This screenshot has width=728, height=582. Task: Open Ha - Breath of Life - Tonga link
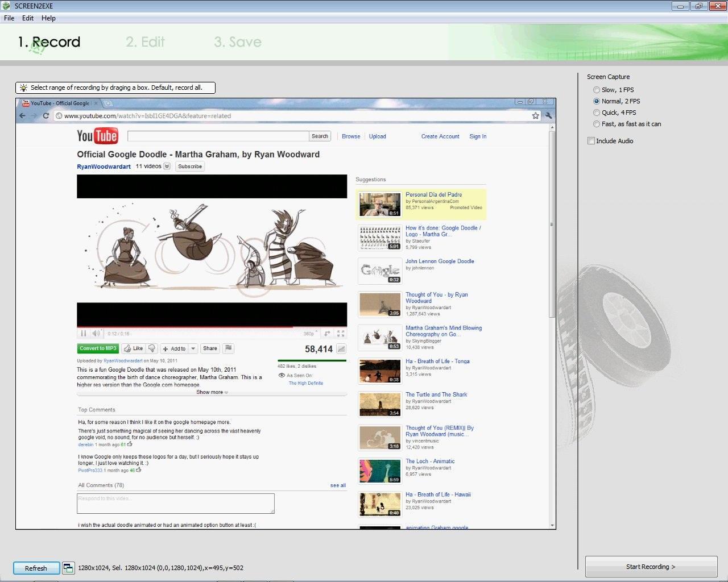437,361
